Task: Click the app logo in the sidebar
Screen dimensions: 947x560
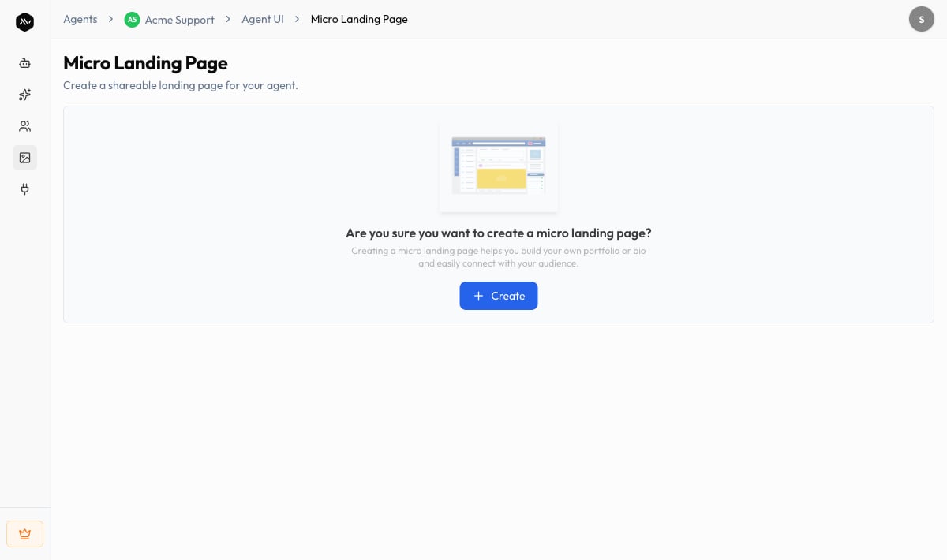Action: pos(24,22)
